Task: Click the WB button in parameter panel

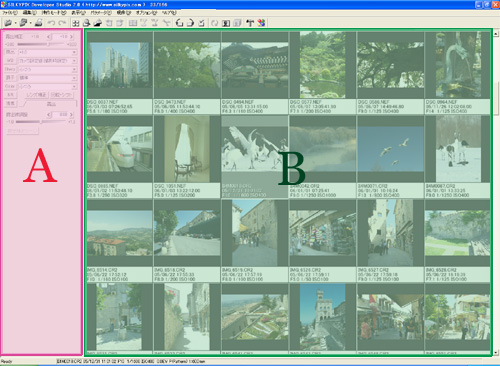Action: point(10,61)
